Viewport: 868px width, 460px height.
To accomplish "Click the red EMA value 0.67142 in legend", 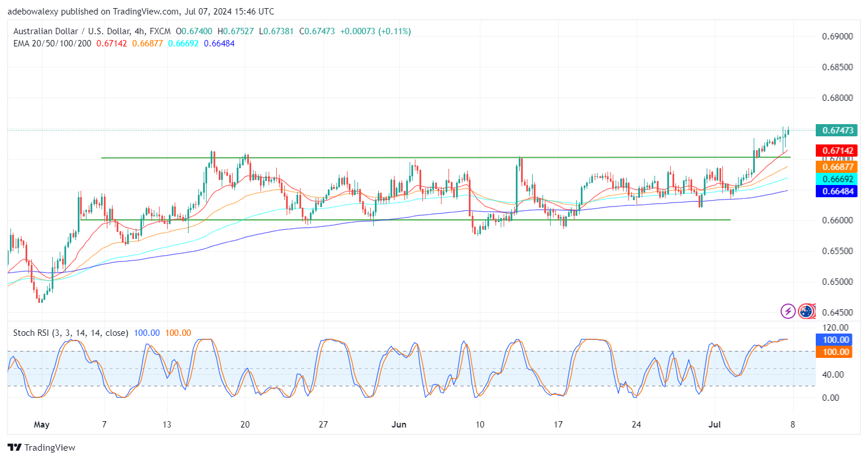I will click(x=113, y=43).
